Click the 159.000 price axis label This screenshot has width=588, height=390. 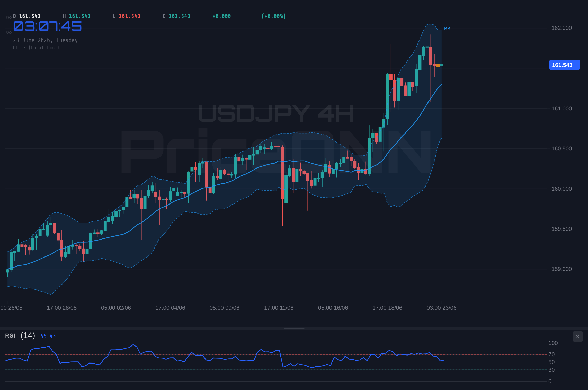(562, 269)
